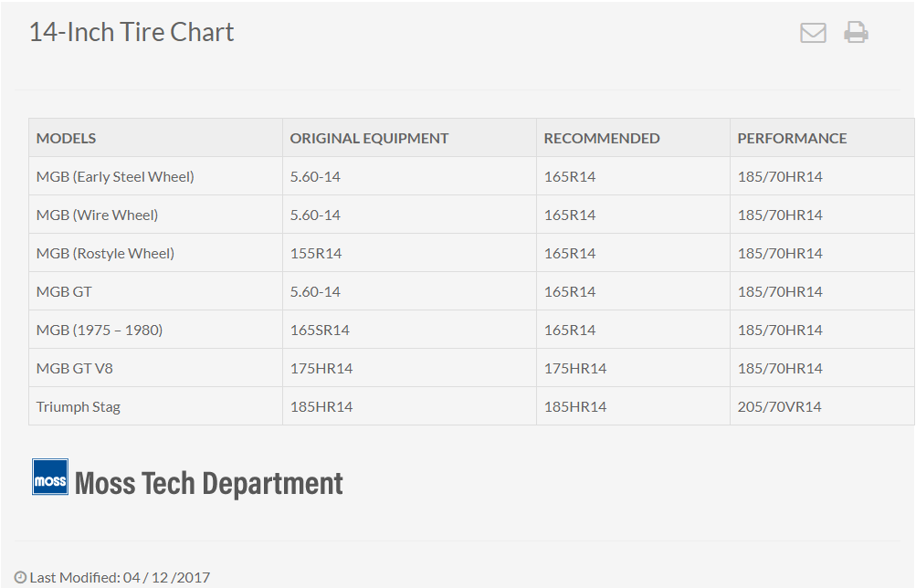The height and width of the screenshot is (588, 916).
Task: Click the Last Modified date text
Action: [x=120, y=577]
